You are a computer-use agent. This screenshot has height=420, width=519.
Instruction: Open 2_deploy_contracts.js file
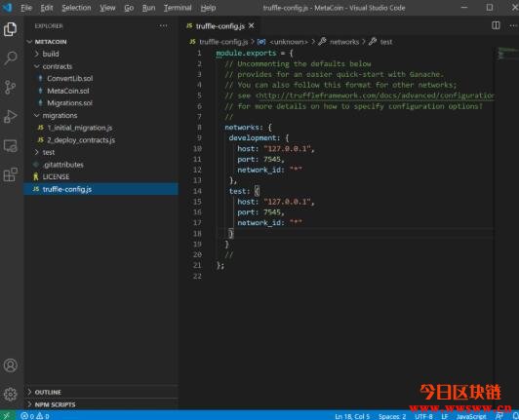[100, 140]
